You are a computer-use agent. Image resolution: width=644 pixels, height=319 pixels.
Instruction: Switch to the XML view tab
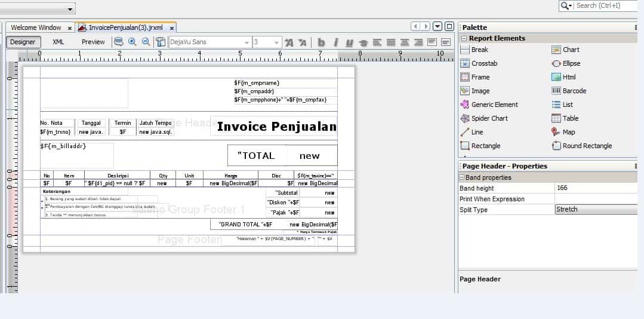[x=58, y=42]
